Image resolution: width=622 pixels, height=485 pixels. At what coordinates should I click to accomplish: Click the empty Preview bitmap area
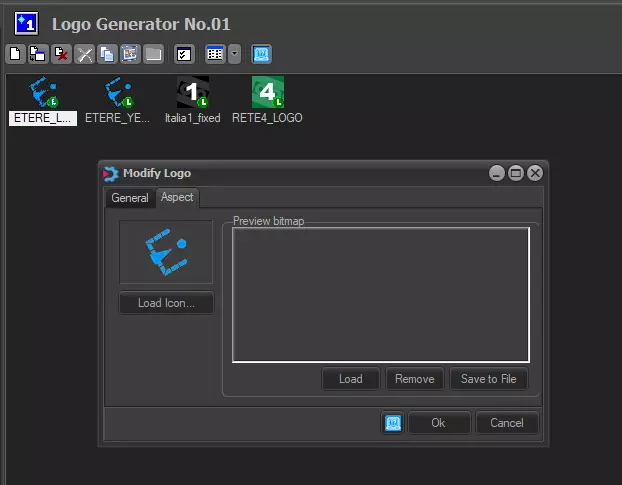(380, 294)
